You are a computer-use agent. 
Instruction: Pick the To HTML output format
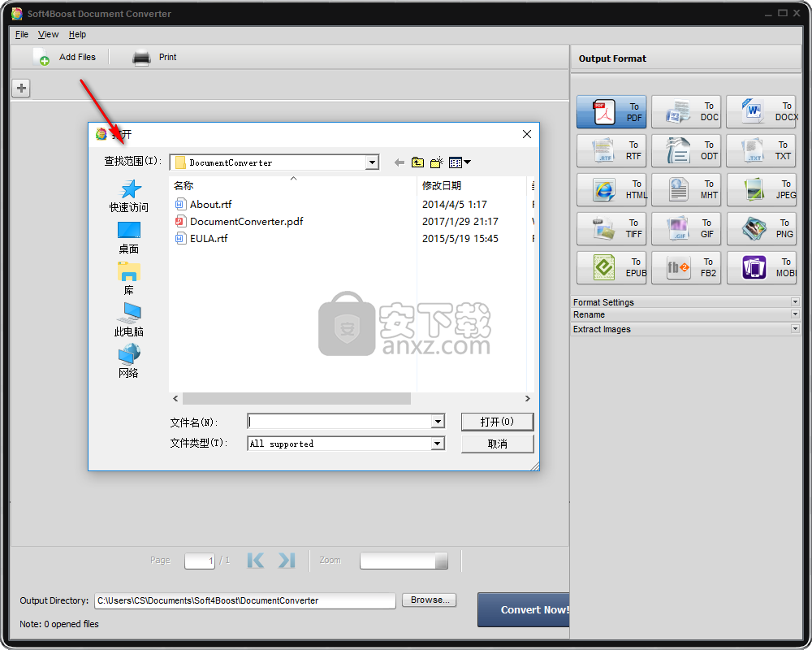611,189
